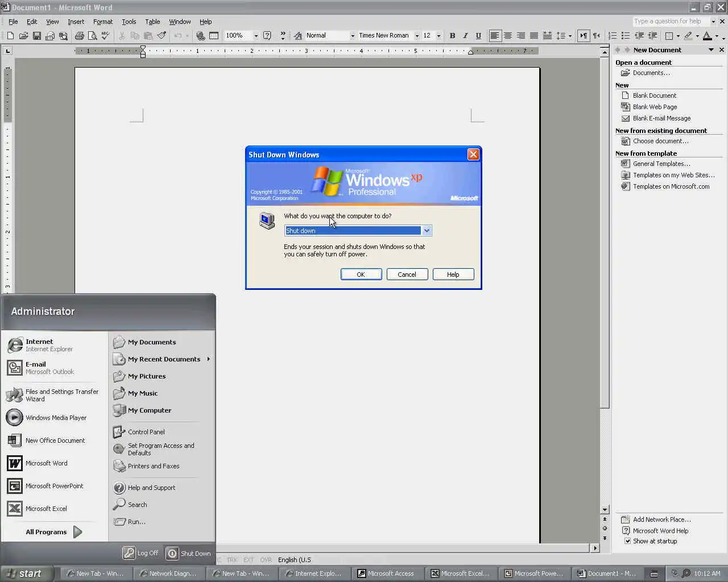The height and width of the screenshot is (582, 728).
Task: Open the font size dropdown
Action: pyautogui.click(x=439, y=35)
